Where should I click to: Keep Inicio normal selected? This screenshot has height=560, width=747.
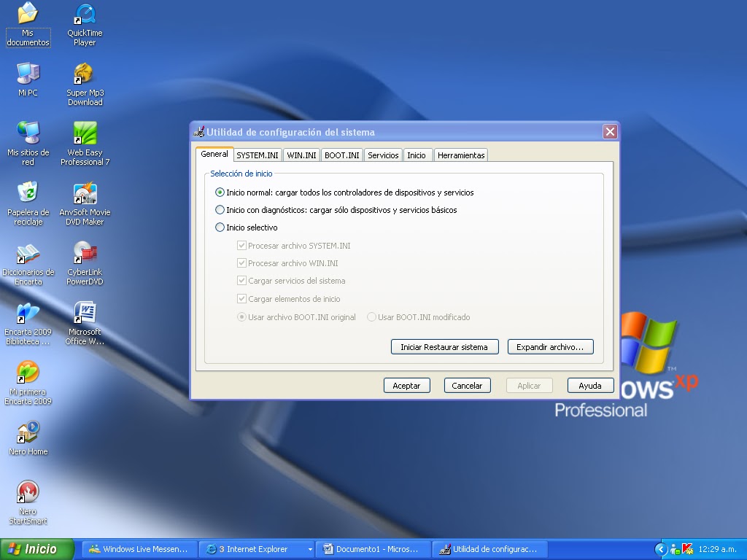tap(220, 192)
